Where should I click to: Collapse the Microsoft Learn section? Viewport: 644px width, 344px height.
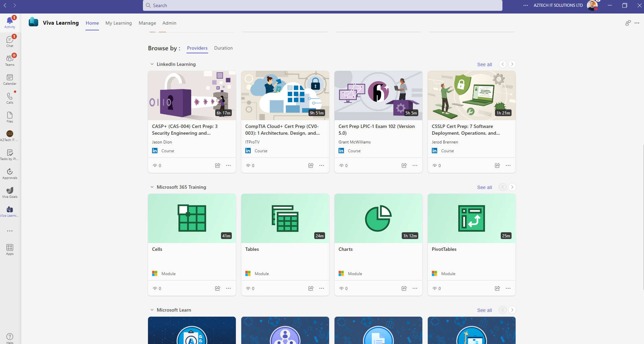151,310
